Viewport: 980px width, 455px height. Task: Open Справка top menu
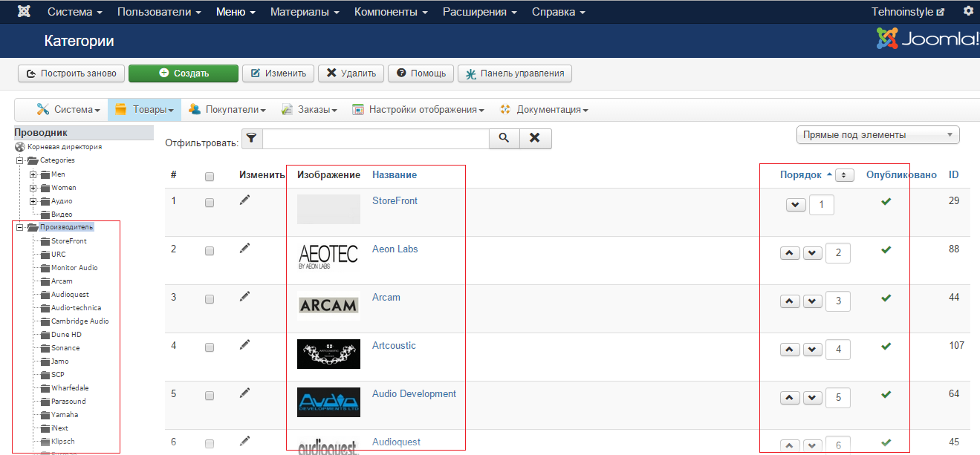coord(558,12)
